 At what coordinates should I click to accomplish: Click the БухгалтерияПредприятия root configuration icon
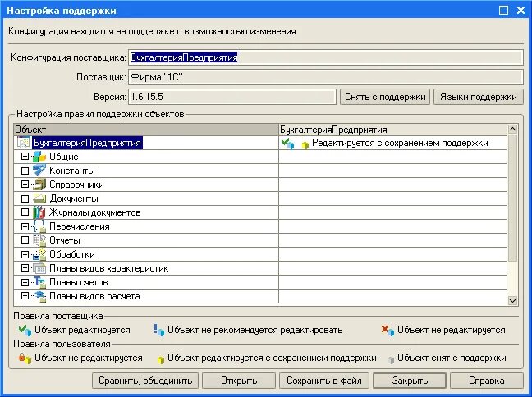23,143
